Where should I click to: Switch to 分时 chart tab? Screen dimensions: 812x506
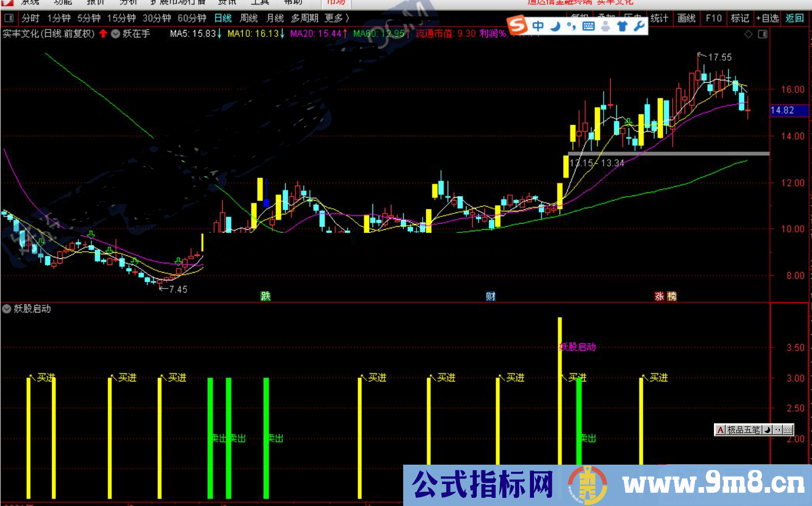click(30, 18)
